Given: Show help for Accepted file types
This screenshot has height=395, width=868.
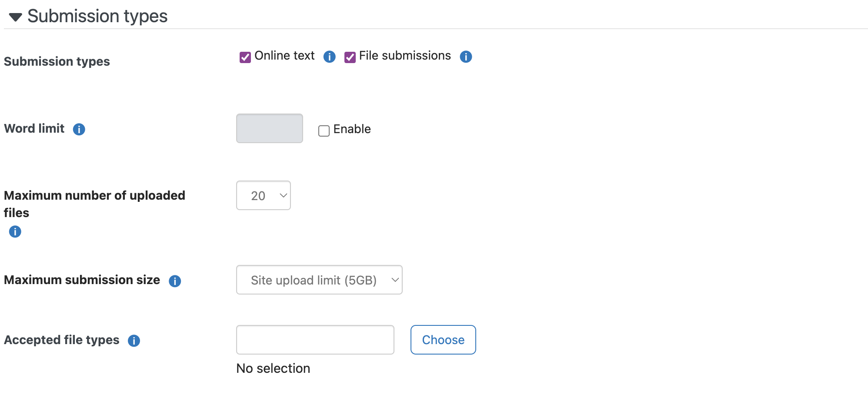Looking at the screenshot, I should [x=134, y=341].
